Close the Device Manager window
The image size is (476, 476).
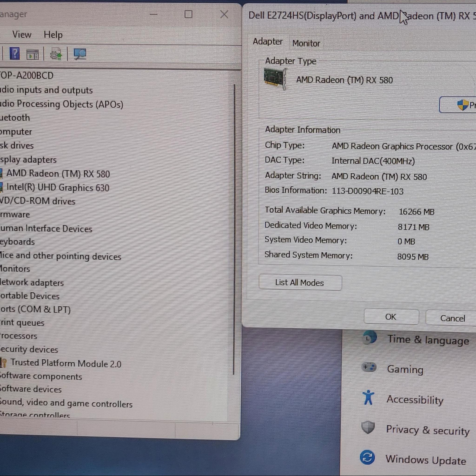pos(224,14)
